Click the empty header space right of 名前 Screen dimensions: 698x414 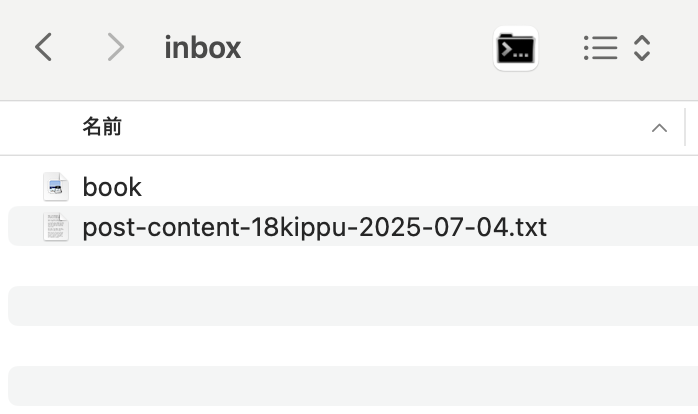[383, 128]
